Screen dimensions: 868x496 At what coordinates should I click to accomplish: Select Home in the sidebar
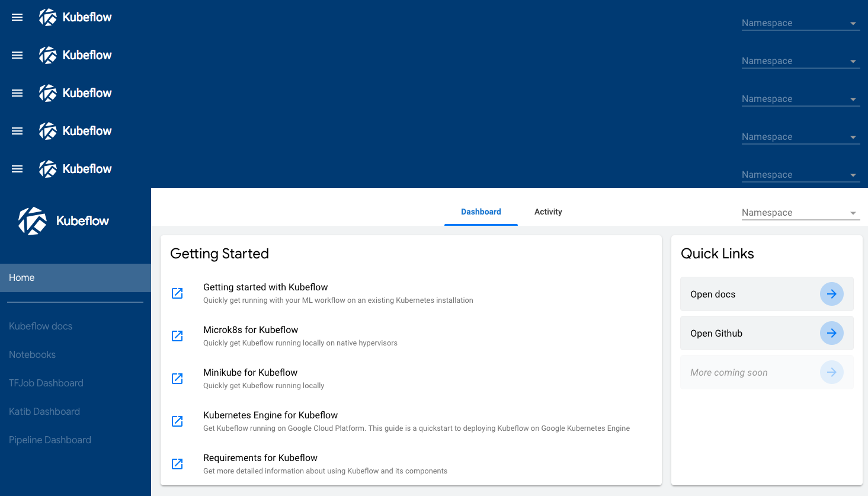[x=22, y=277]
